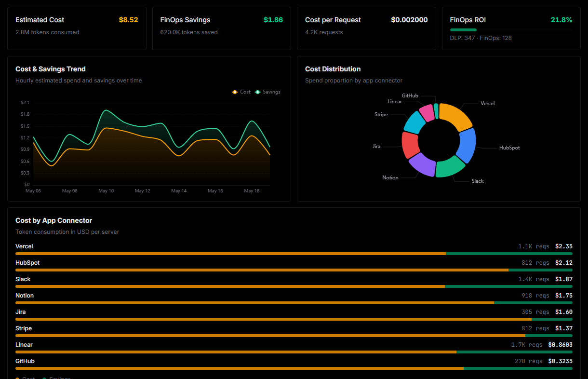Click the GitHub label on donut chart
The height and width of the screenshot is (379, 588).
pyautogui.click(x=410, y=96)
